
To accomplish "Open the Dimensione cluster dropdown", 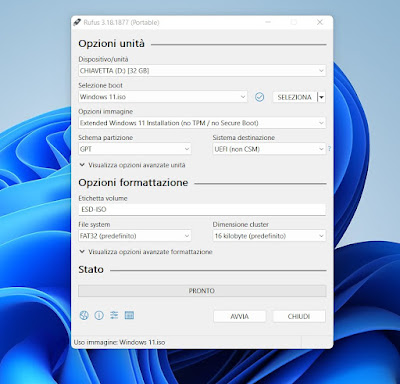I will 269,236.
